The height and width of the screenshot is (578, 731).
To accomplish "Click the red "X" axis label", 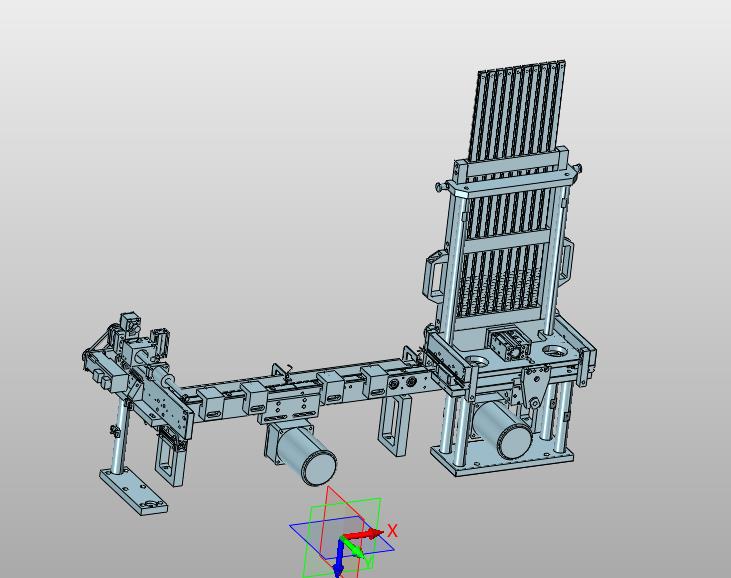I will (x=393, y=531).
